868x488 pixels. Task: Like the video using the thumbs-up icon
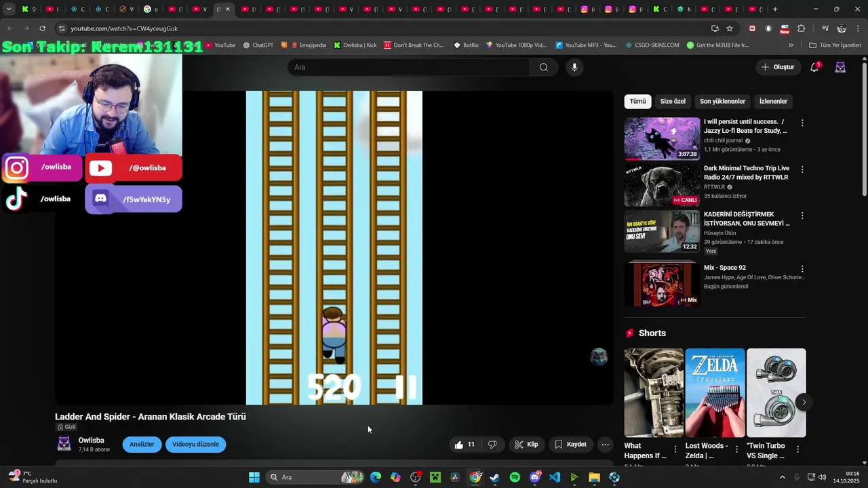pos(465,445)
